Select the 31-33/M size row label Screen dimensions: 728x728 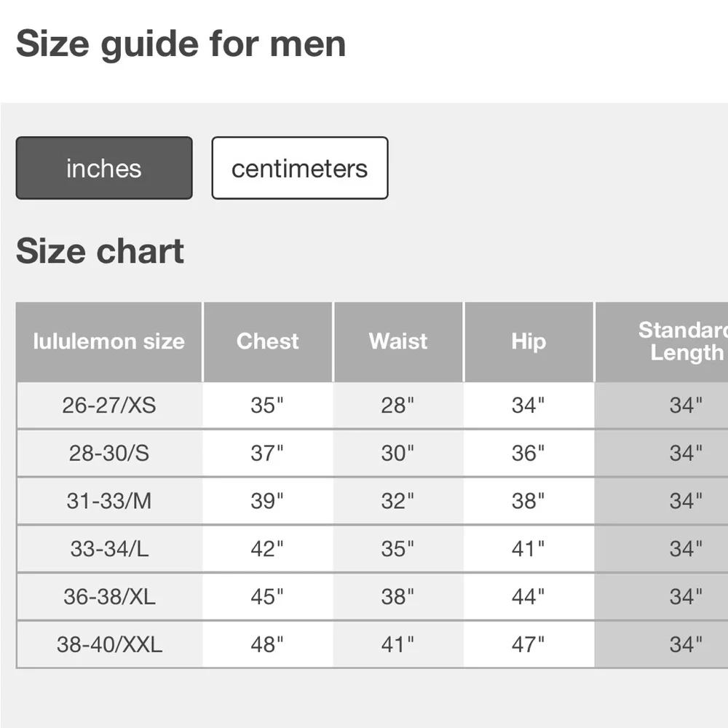tap(109, 501)
